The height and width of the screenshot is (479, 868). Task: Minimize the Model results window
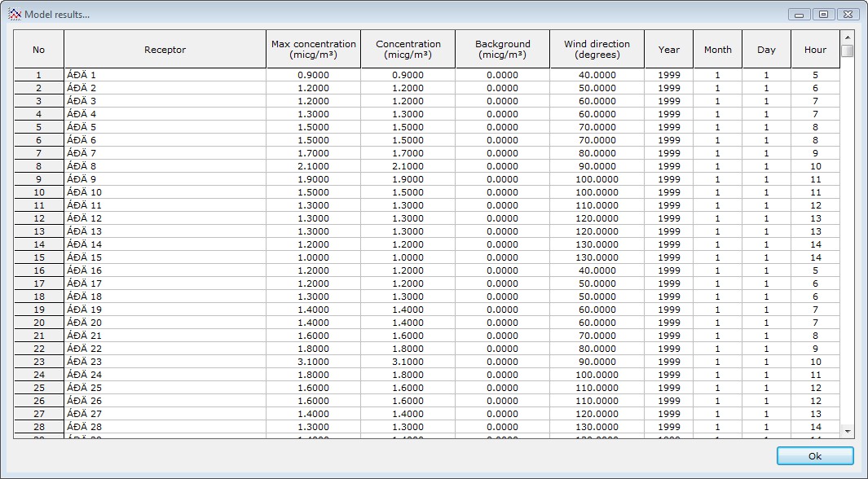click(x=800, y=14)
